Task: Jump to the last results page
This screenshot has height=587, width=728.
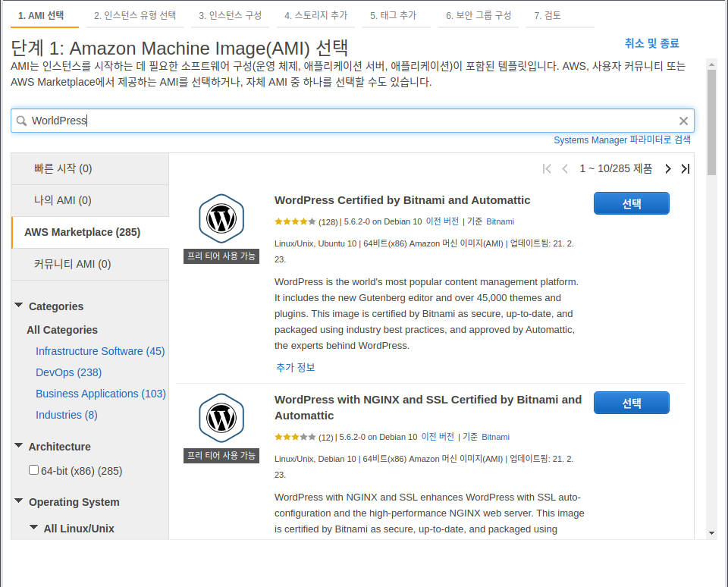Action: click(x=686, y=168)
